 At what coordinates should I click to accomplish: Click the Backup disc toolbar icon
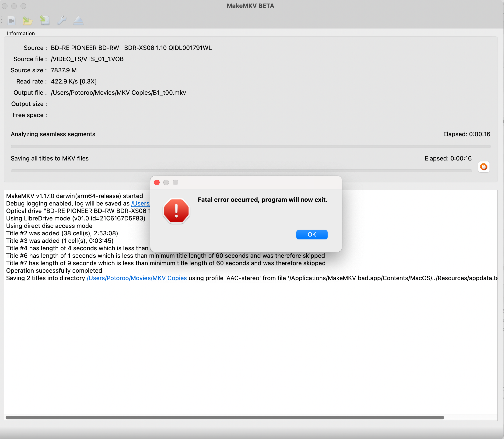point(45,21)
